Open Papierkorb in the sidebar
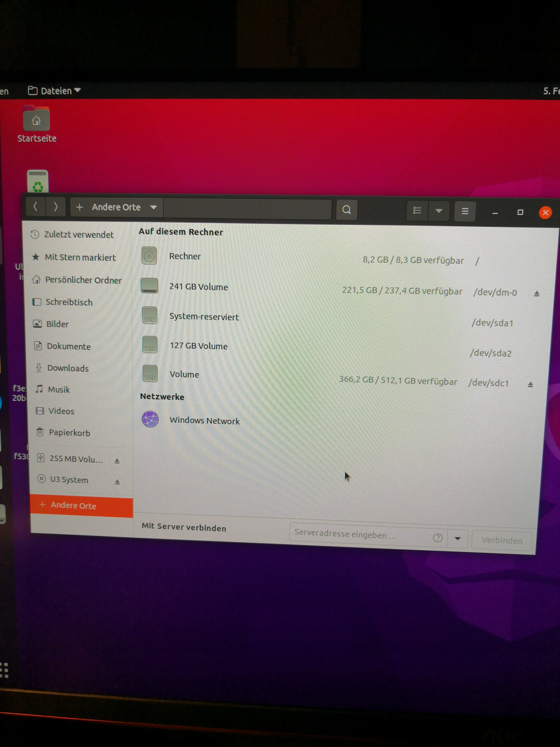The width and height of the screenshot is (560, 747). click(69, 433)
